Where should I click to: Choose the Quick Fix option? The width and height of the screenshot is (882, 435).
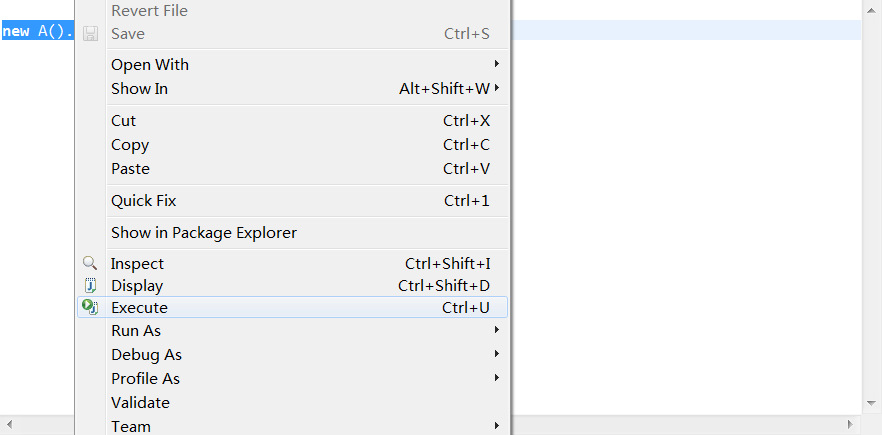click(x=144, y=200)
